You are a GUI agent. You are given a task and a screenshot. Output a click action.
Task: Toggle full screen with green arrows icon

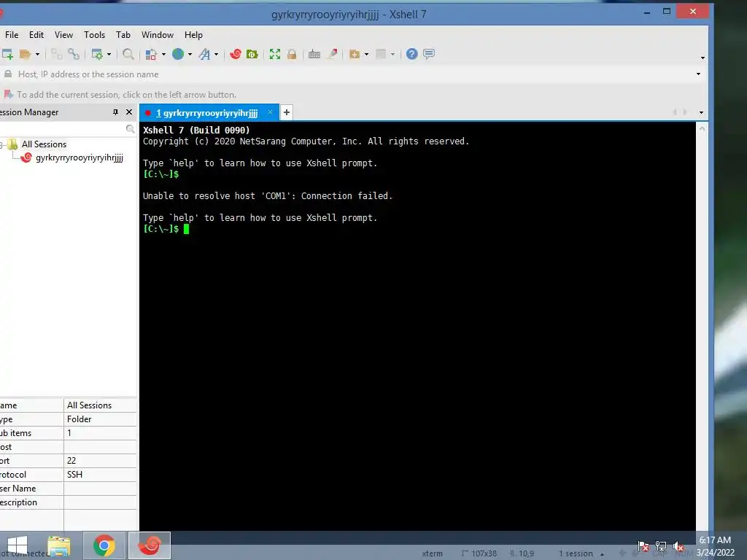coord(275,54)
